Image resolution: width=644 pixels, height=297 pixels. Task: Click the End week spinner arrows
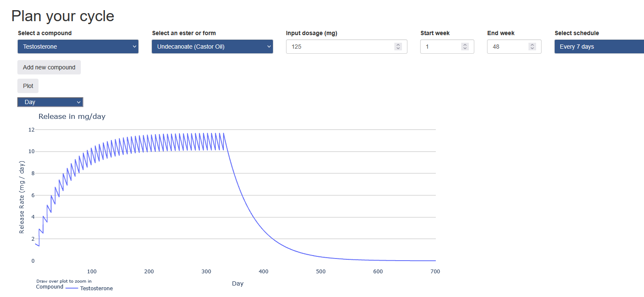[532, 47]
